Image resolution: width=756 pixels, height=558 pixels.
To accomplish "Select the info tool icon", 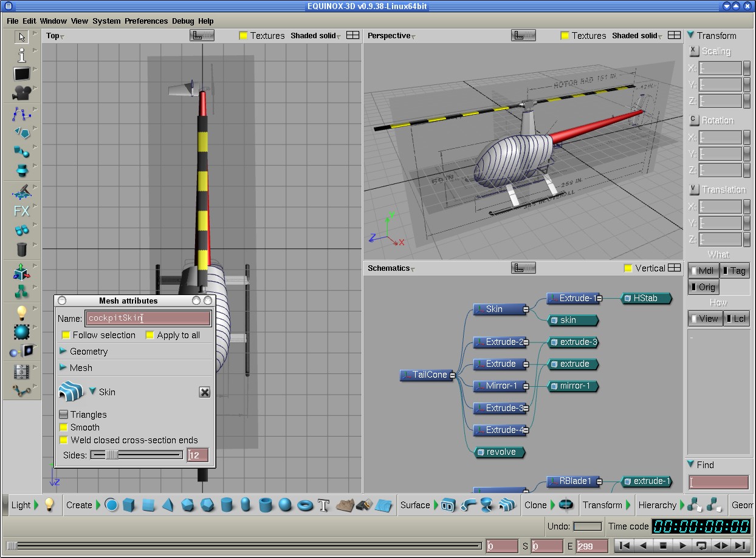I will [22, 56].
